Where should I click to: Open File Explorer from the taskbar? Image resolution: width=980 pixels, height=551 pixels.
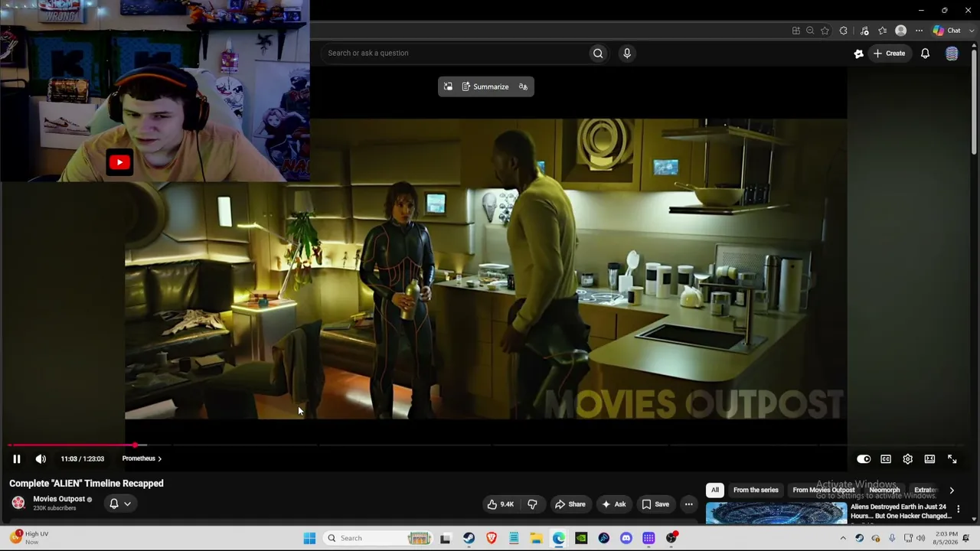(x=536, y=538)
